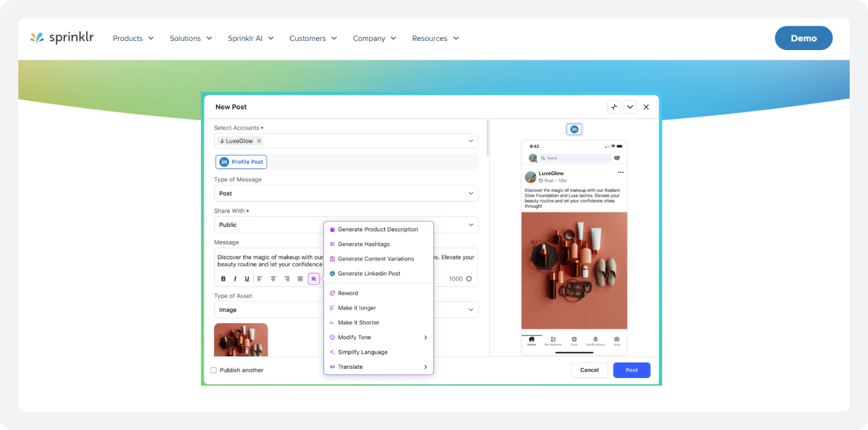Justify the message text

(300, 279)
